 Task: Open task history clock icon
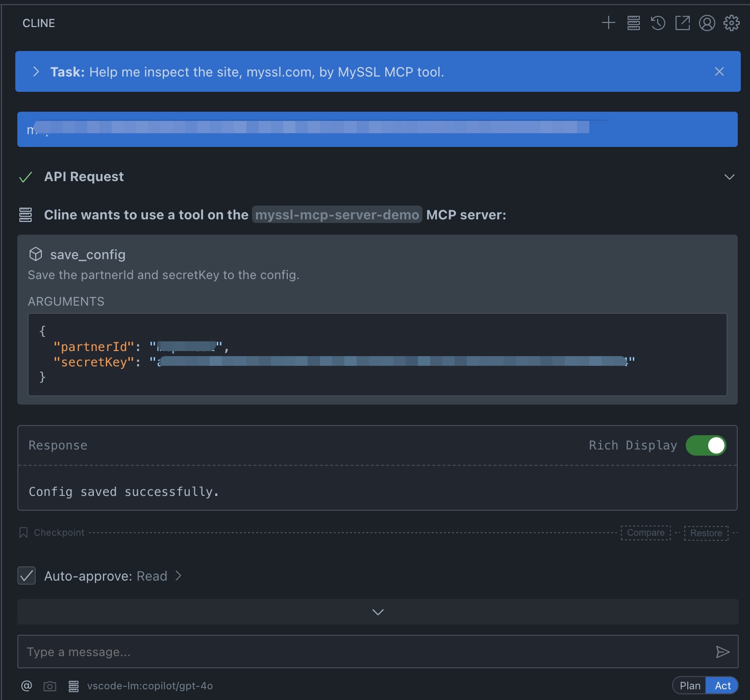pos(658,23)
